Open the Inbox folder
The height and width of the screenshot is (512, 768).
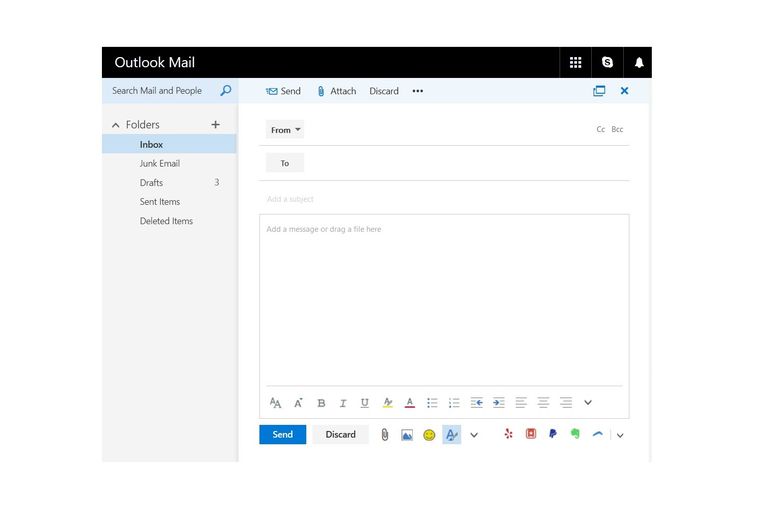coord(169,144)
